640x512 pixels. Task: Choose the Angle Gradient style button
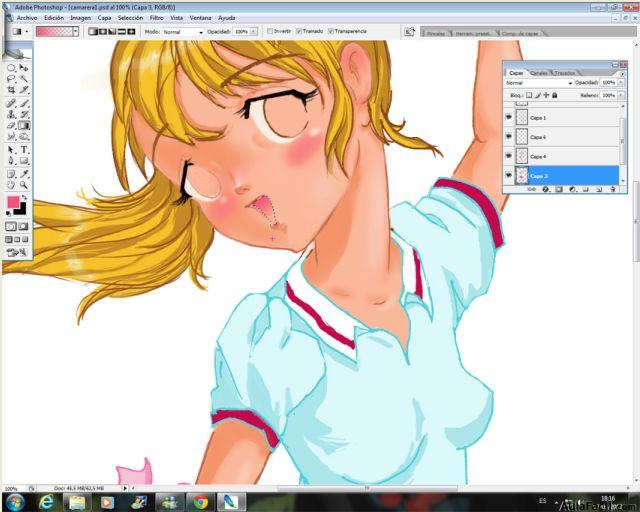112,31
